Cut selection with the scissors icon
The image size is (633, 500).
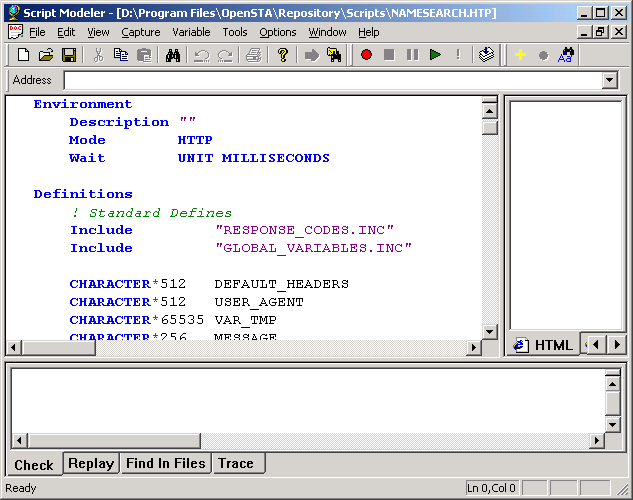pyautogui.click(x=98, y=55)
